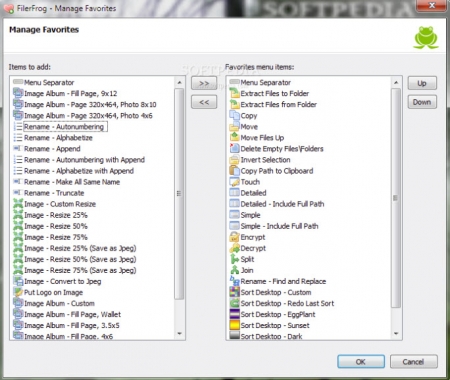The height and width of the screenshot is (380, 450).
Task: Select 'Menu Separator' in Items to add list
Action: click(49, 82)
